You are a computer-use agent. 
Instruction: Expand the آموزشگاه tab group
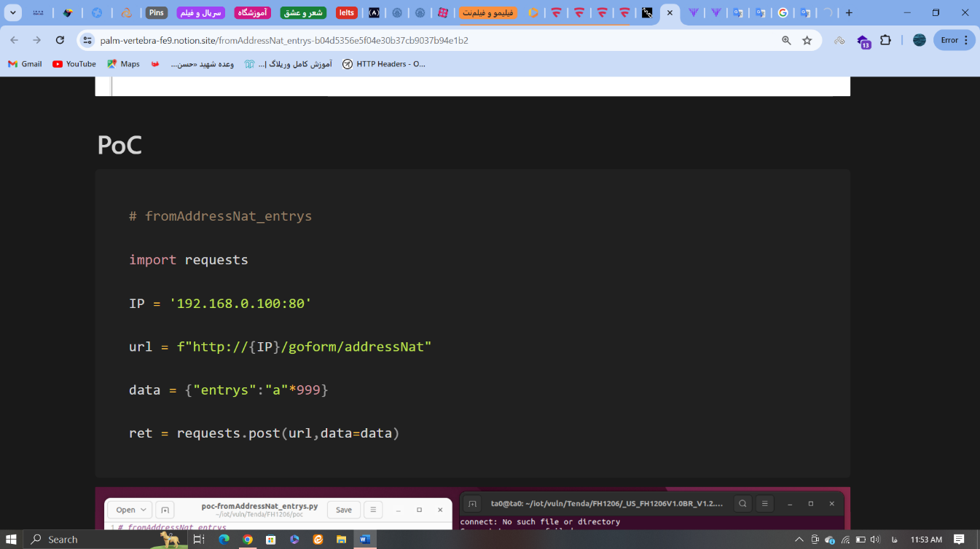pyautogui.click(x=253, y=12)
